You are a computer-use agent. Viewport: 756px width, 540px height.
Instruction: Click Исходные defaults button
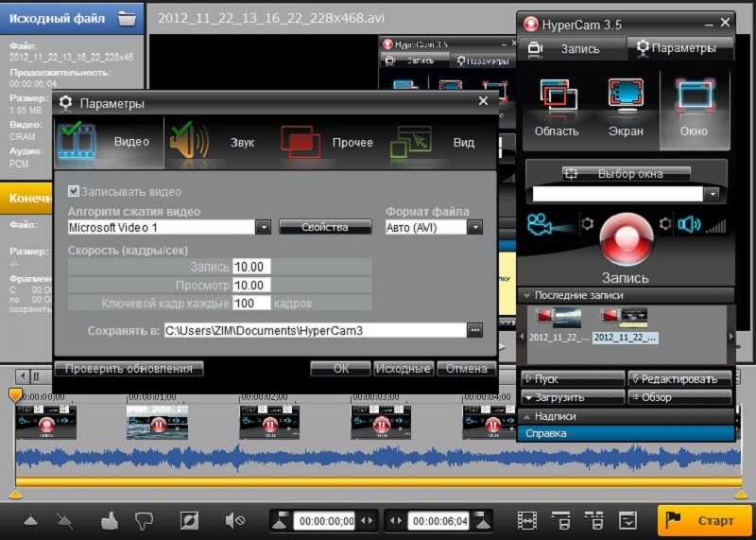[x=404, y=369]
